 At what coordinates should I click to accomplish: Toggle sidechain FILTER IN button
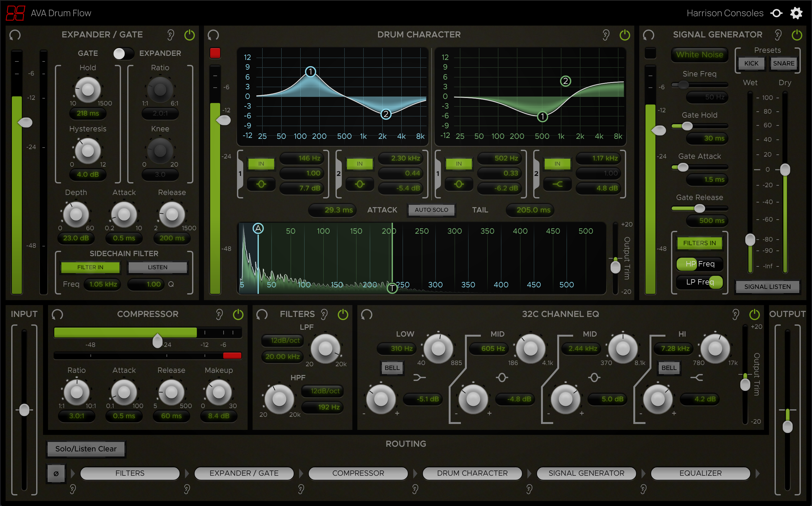[x=90, y=267]
